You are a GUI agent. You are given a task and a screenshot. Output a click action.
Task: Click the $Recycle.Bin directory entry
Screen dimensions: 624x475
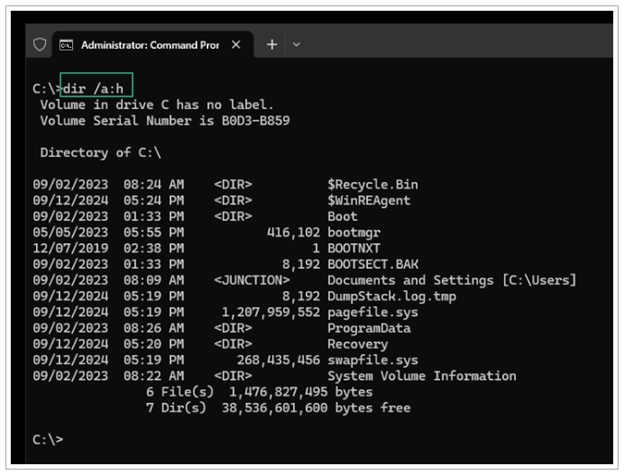[x=372, y=184]
